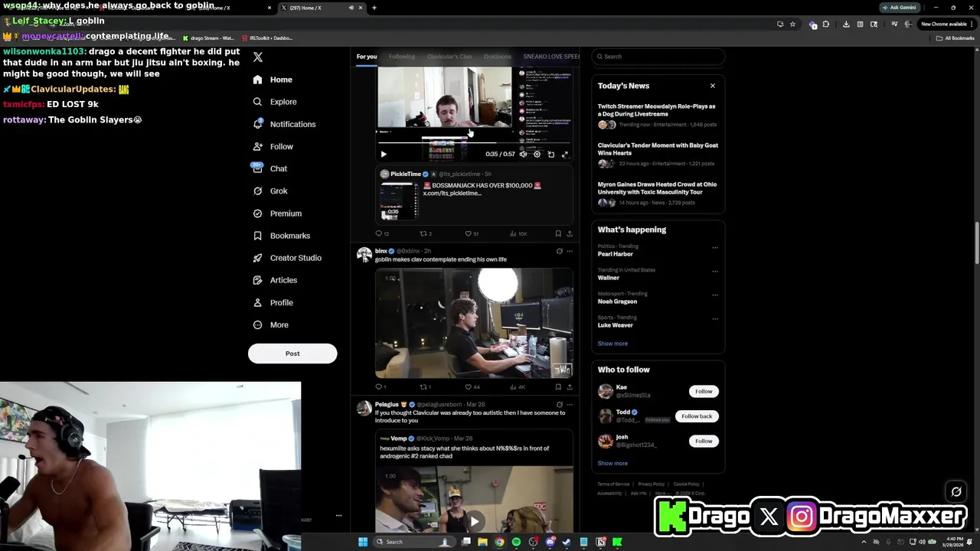Open the Windows Start menu
Screen dimensions: 980x551
coord(363,542)
